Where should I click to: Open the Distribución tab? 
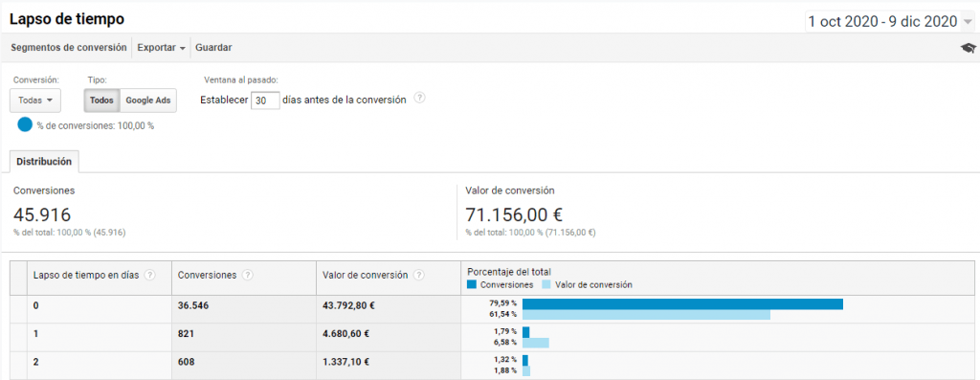(44, 161)
